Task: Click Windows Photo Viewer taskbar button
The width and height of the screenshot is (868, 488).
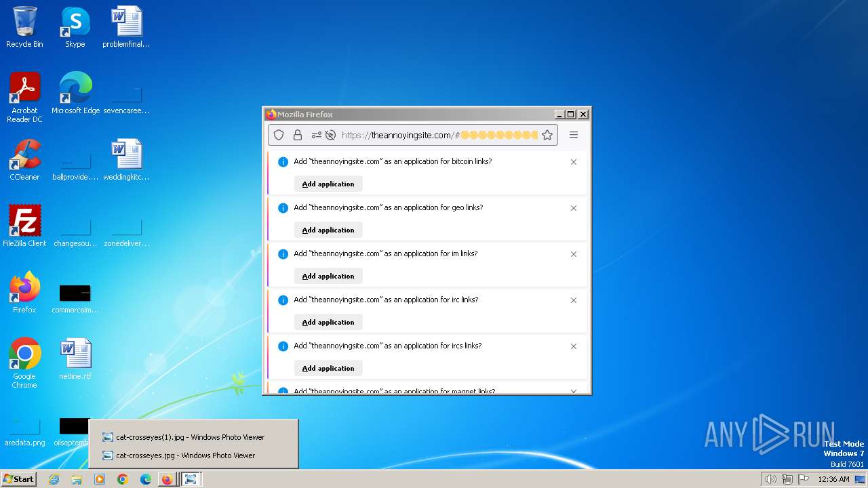Action: [x=191, y=479]
